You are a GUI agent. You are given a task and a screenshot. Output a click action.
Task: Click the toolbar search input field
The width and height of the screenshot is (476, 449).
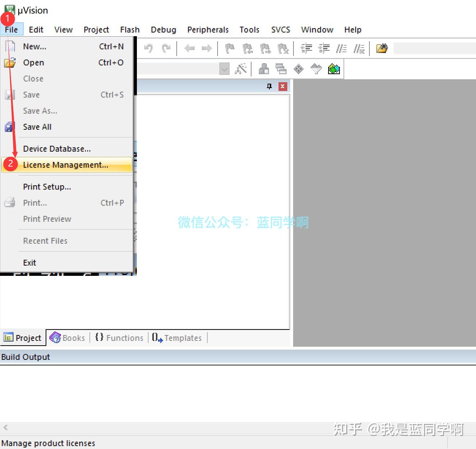[434, 48]
